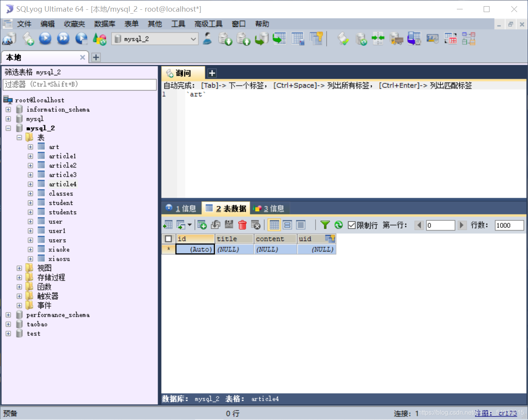
Task: Select the 2 表数据 tab
Action: click(x=226, y=208)
